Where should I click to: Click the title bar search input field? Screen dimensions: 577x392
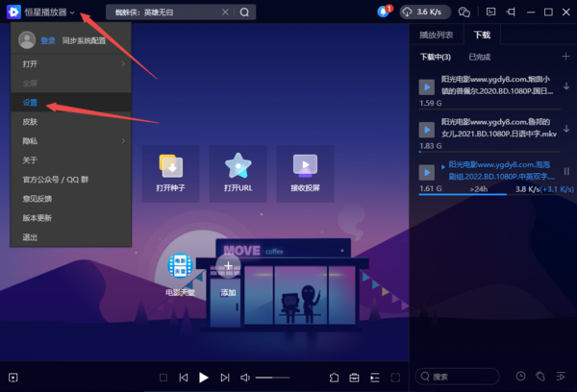pyautogui.click(x=167, y=12)
